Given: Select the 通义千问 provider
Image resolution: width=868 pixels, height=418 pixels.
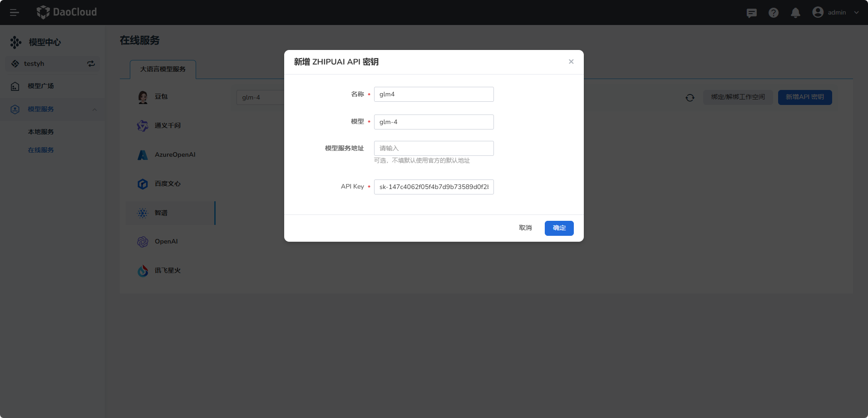Looking at the screenshot, I should [x=171, y=126].
